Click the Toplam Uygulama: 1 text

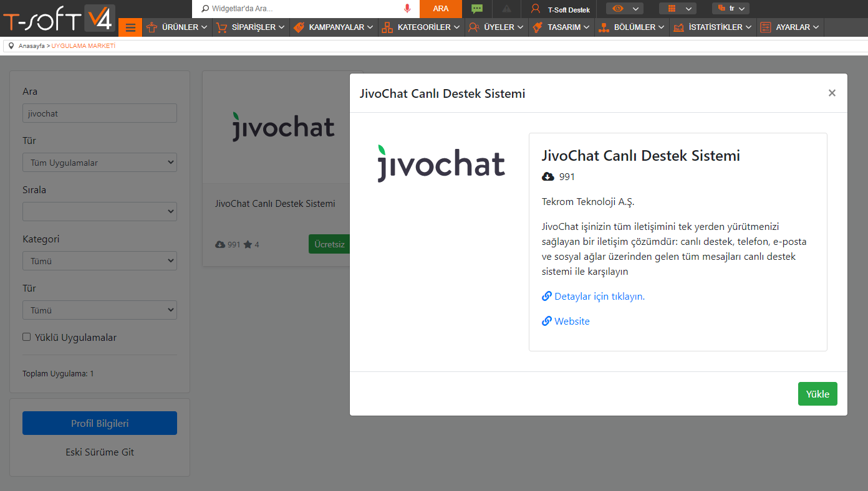click(58, 374)
